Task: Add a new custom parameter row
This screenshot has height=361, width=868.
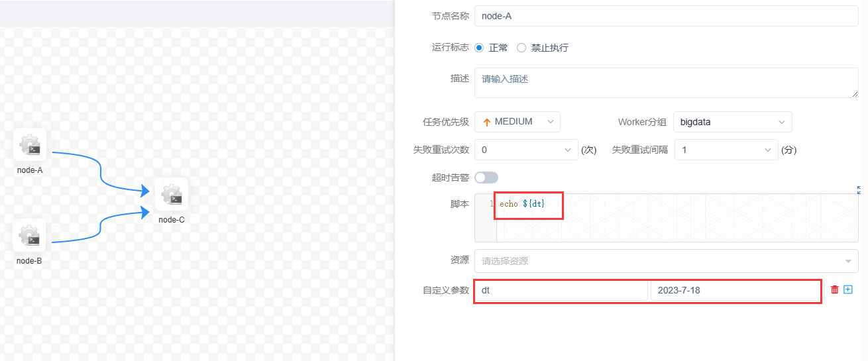Action: (x=848, y=289)
